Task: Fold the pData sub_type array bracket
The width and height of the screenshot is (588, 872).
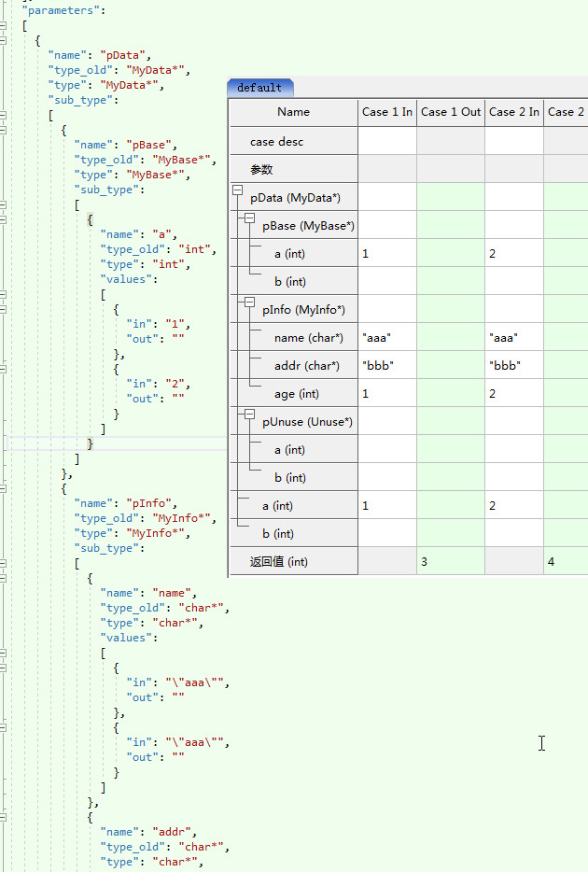Action: [4, 115]
